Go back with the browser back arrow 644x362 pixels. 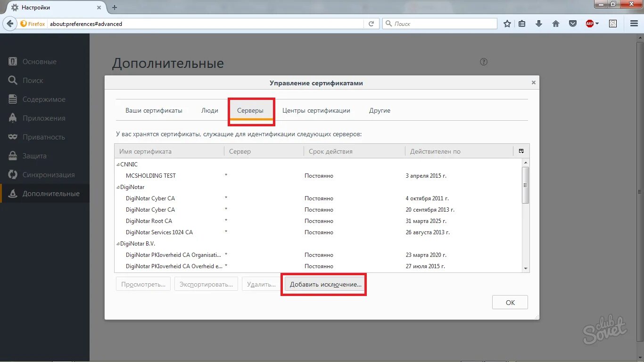[10, 24]
